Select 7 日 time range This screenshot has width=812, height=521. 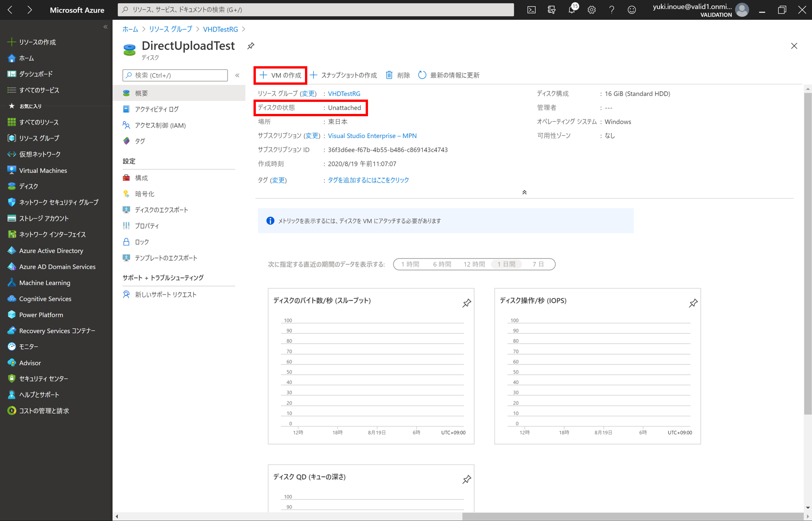point(538,264)
